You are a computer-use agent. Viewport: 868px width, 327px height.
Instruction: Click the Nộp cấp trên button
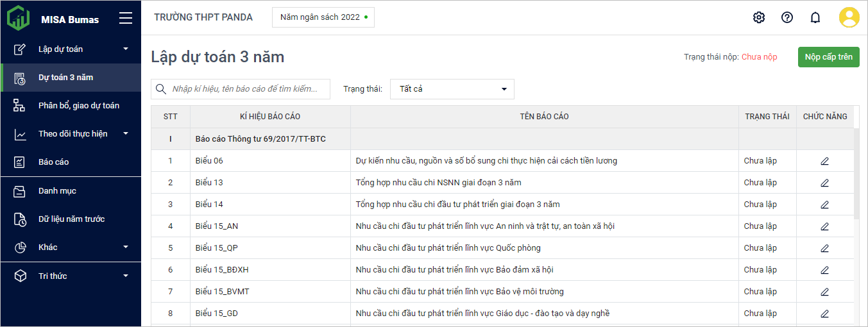[x=828, y=57]
